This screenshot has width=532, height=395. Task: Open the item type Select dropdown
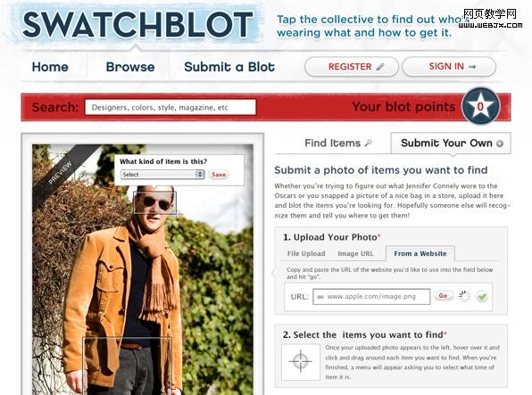click(x=162, y=174)
